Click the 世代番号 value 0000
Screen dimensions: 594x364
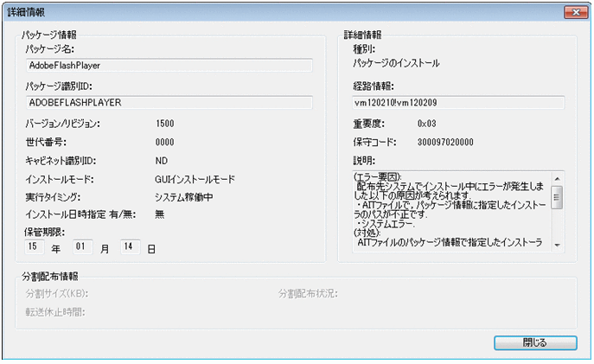pos(165,142)
